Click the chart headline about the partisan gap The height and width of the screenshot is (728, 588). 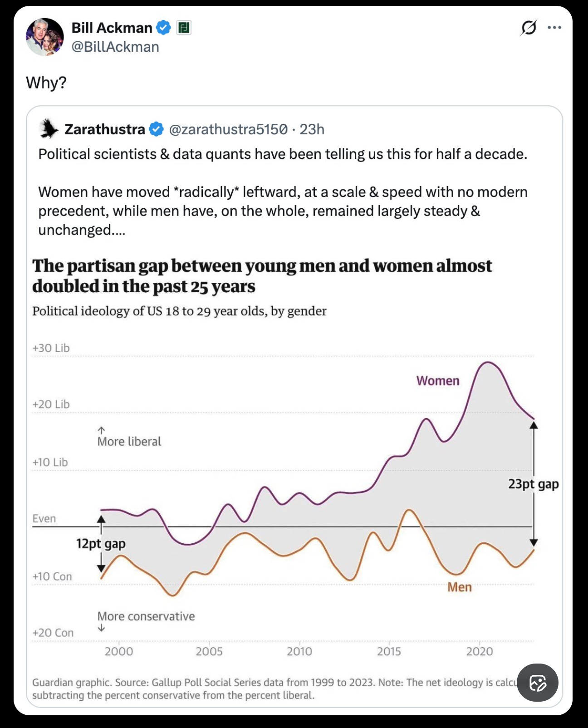262,276
